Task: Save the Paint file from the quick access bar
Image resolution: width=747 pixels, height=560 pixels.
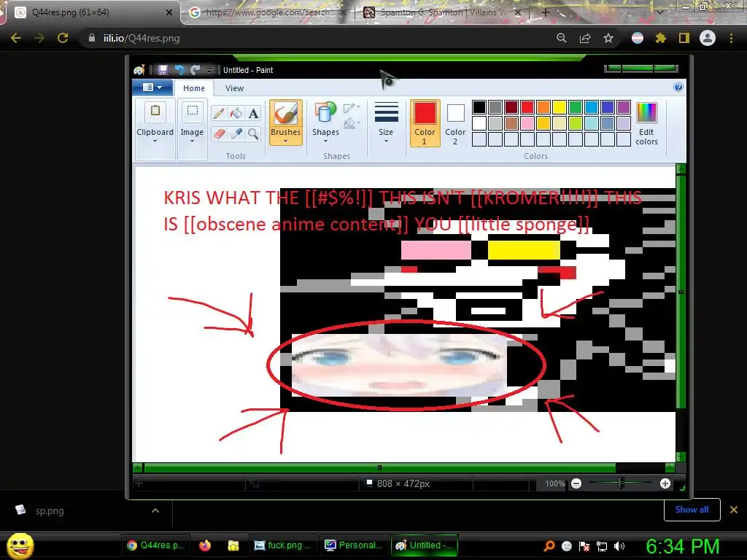Action: point(163,70)
